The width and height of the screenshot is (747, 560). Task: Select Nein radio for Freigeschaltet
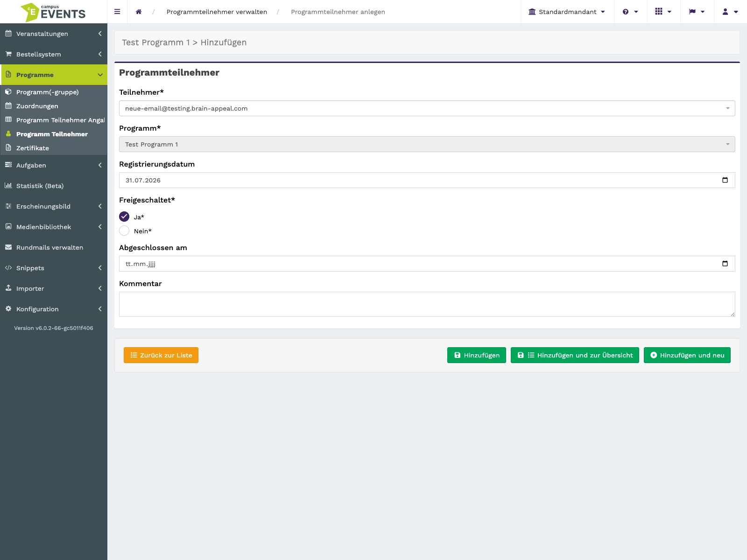[124, 231]
